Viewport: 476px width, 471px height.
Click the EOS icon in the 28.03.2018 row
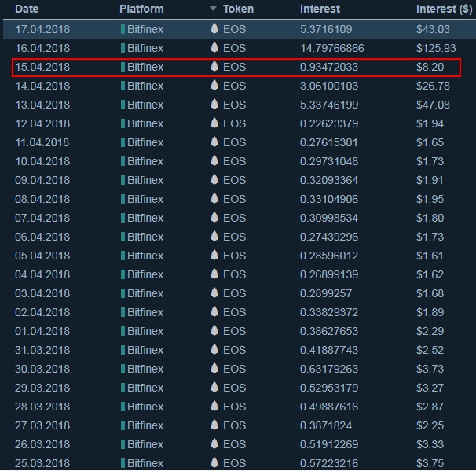coord(214,406)
